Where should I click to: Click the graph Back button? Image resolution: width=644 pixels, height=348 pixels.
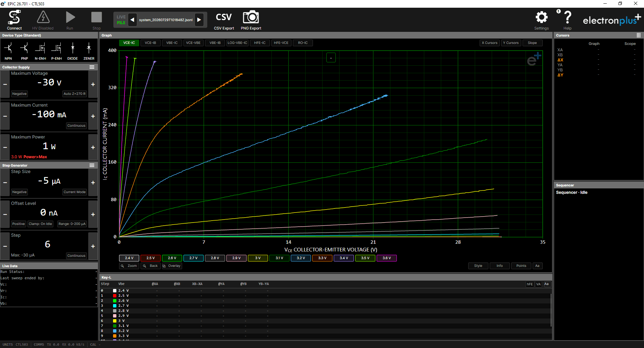click(x=150, y=266)
